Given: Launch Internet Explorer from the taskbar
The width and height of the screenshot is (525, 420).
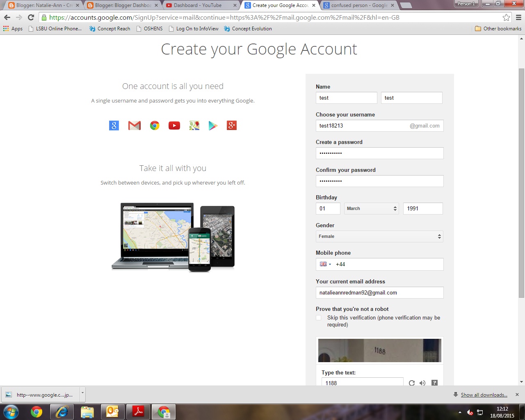Looking at the screenshot, I should [62, 412].
